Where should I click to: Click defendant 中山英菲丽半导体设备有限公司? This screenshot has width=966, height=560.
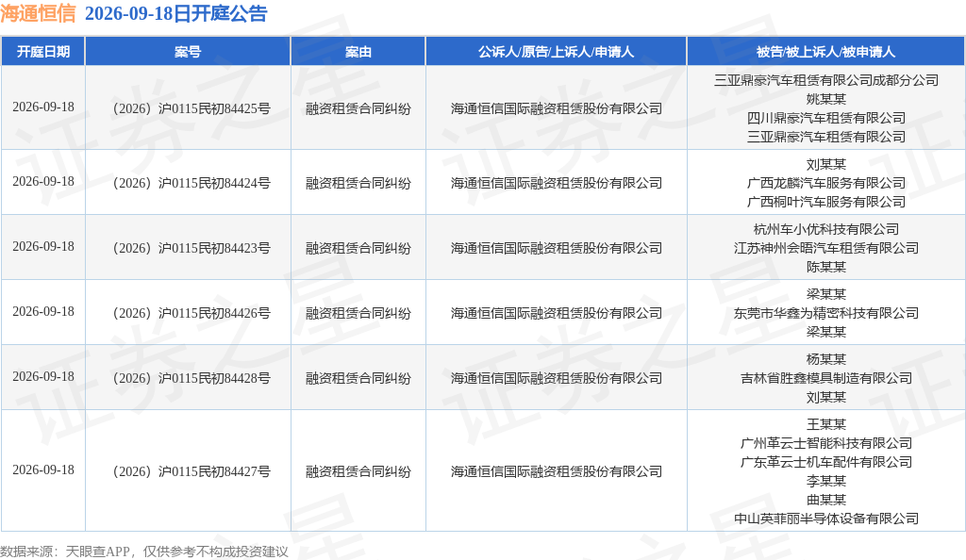(x=826, y=519)
